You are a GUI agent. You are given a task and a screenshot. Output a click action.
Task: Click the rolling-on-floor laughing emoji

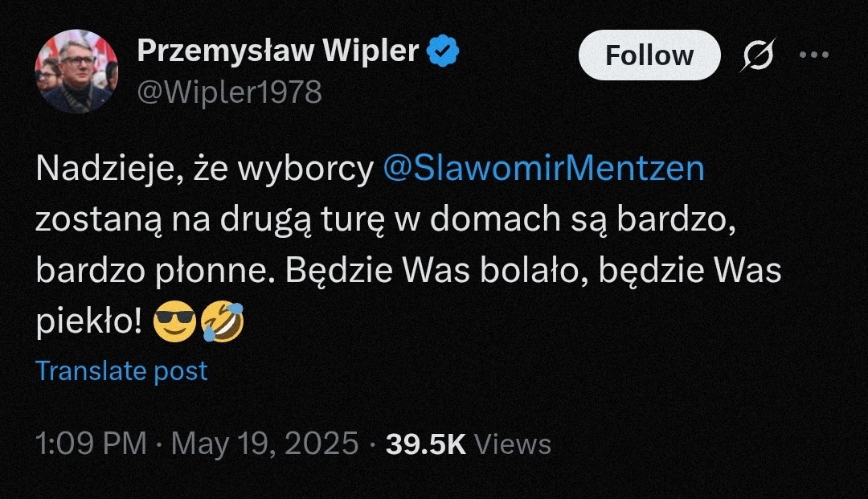[x=223, y=321]
